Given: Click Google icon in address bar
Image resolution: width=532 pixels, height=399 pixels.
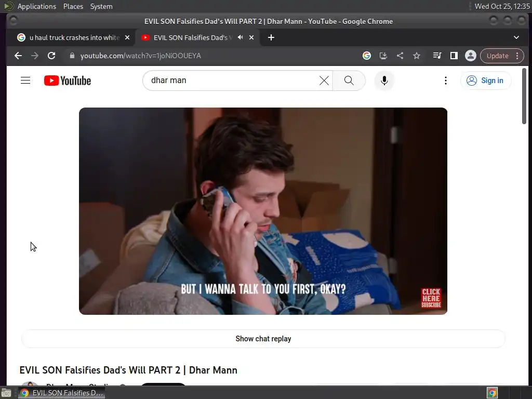Looking at the screenshot, I should tap(366, 56).
